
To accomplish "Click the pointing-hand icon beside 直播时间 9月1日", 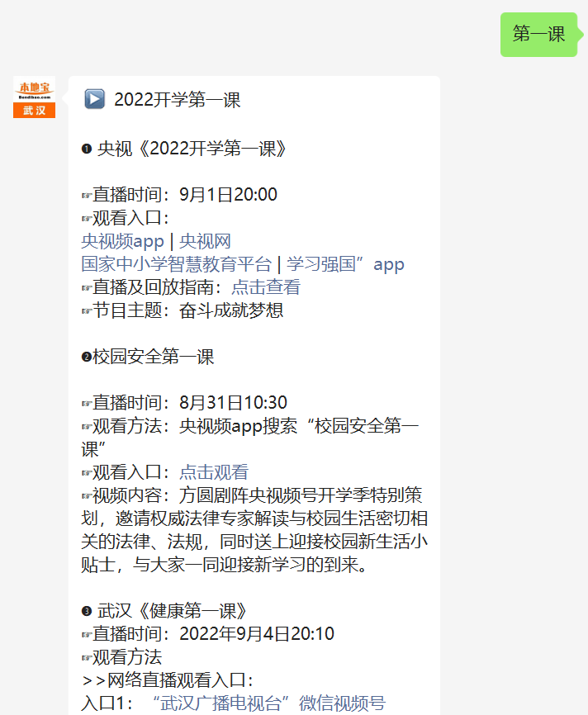I will (x=87, y=196).
